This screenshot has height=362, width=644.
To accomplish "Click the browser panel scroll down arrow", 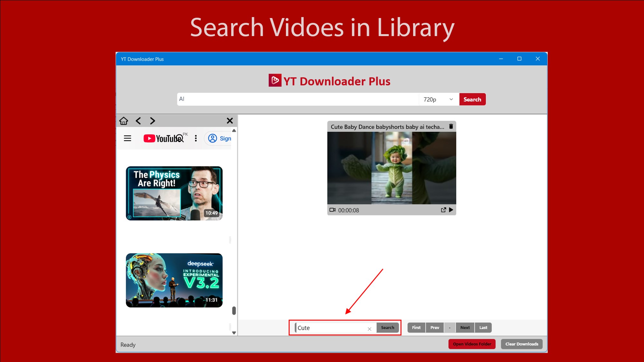I will [x=234, y=333].
